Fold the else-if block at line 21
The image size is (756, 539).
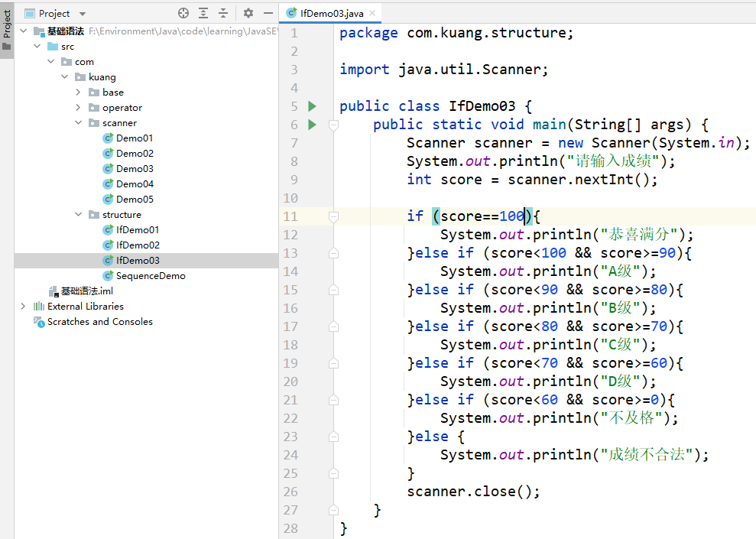coord(333,400)
